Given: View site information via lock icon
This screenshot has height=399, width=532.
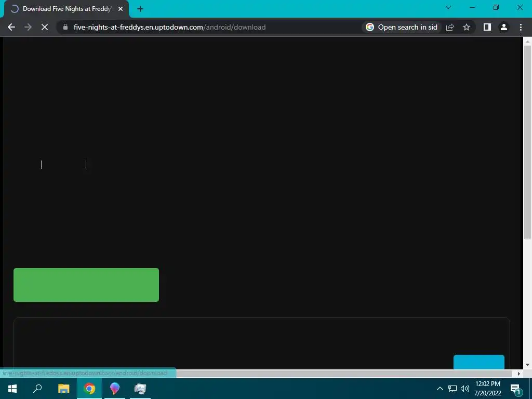Looking at the screenshot, I should [65, 27].
